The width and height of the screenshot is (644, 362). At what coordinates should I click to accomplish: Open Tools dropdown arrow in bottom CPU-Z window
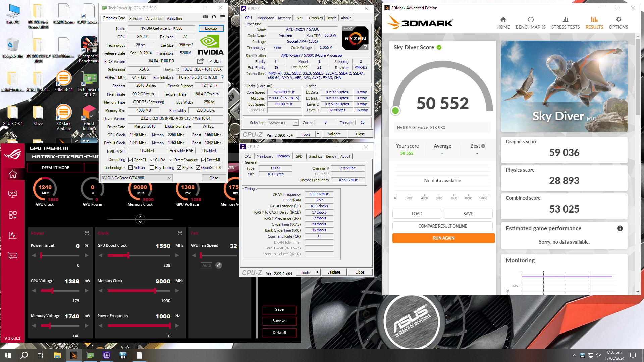[317, 272]
